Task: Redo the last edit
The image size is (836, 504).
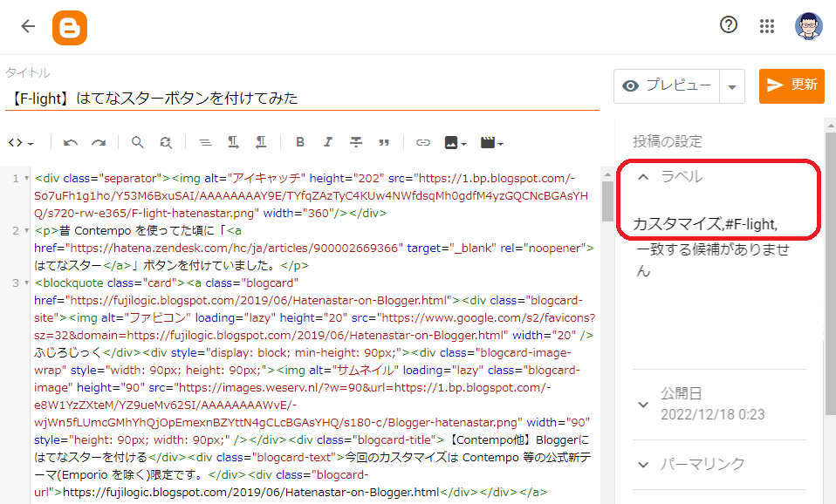Action: point(98,143)
